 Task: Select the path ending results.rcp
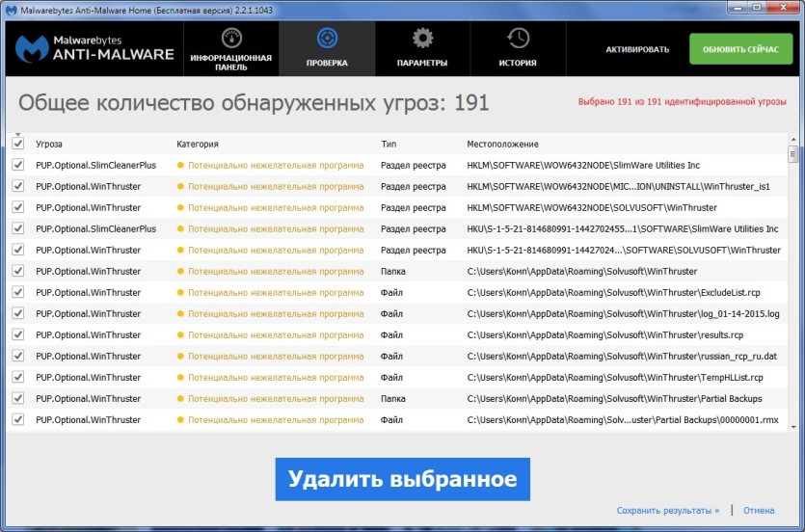[604, 335]
